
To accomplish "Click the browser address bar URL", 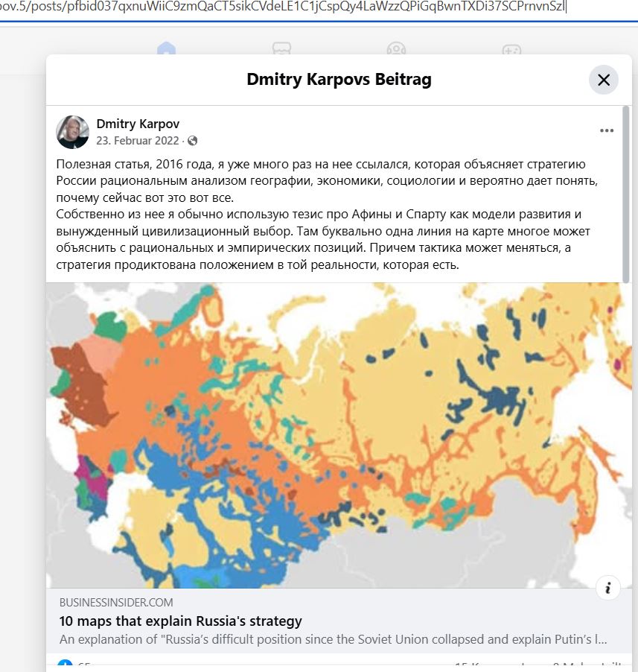I will coord(283,7).
